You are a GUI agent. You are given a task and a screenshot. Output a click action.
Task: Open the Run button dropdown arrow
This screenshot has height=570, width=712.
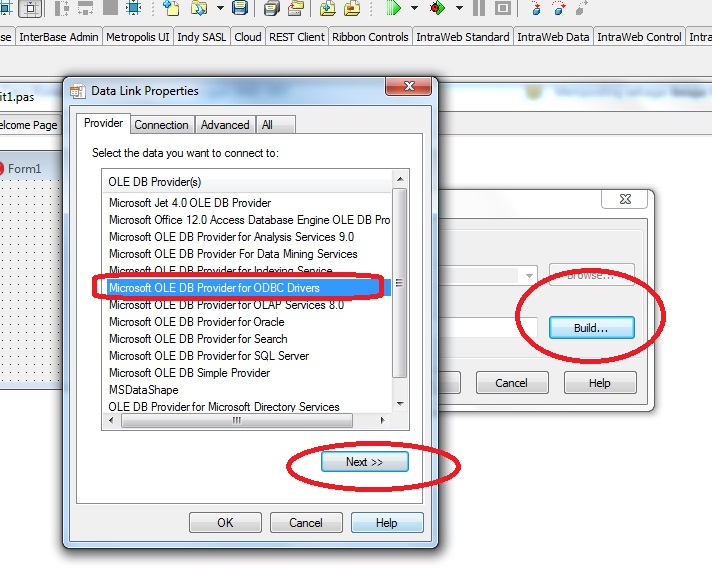coord(414,8)
